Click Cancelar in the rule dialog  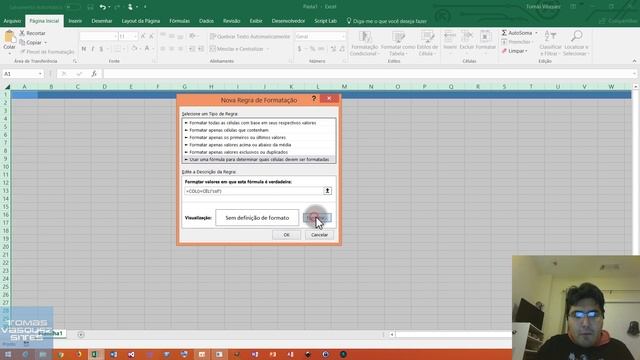319,235
